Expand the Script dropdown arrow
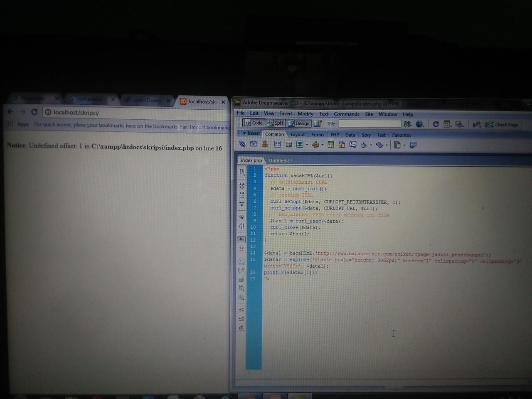 [x=386, y=145]
